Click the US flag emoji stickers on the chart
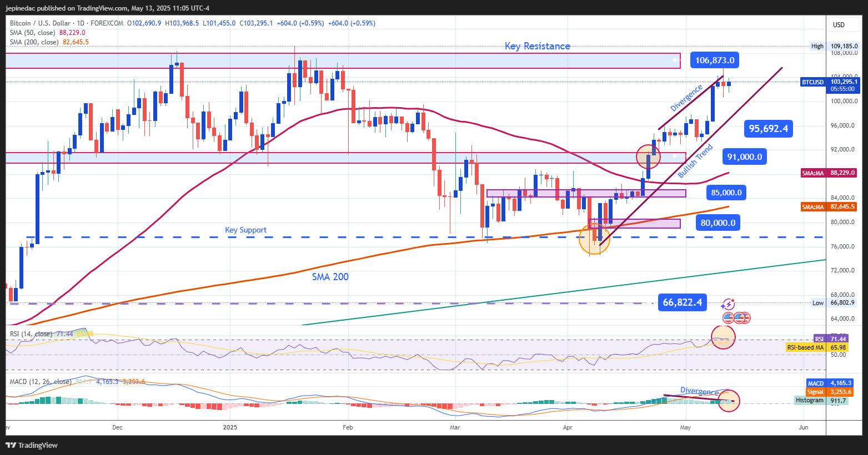 click(x=737, y=317)
